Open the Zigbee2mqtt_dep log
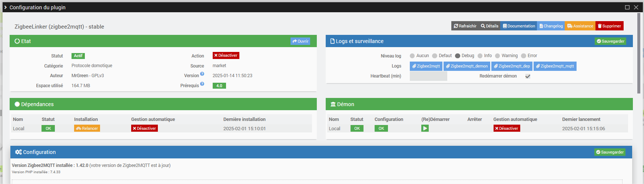This screenshot has height=184, width=644. 512,66
